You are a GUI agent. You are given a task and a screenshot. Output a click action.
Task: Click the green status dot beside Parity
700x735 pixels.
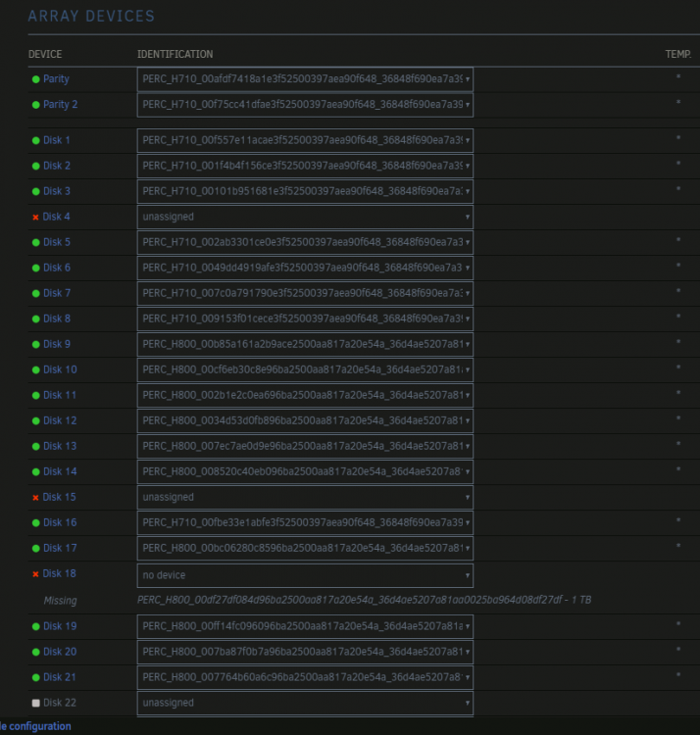35,79
